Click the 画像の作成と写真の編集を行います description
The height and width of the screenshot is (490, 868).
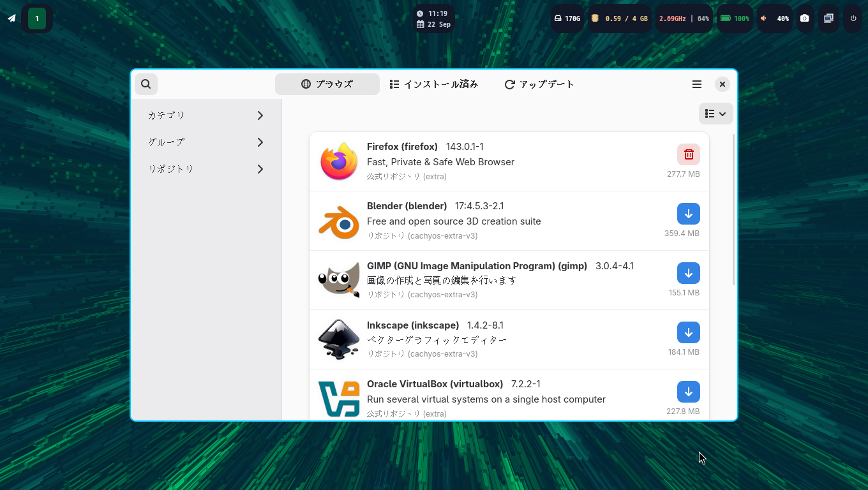(442, 280)
